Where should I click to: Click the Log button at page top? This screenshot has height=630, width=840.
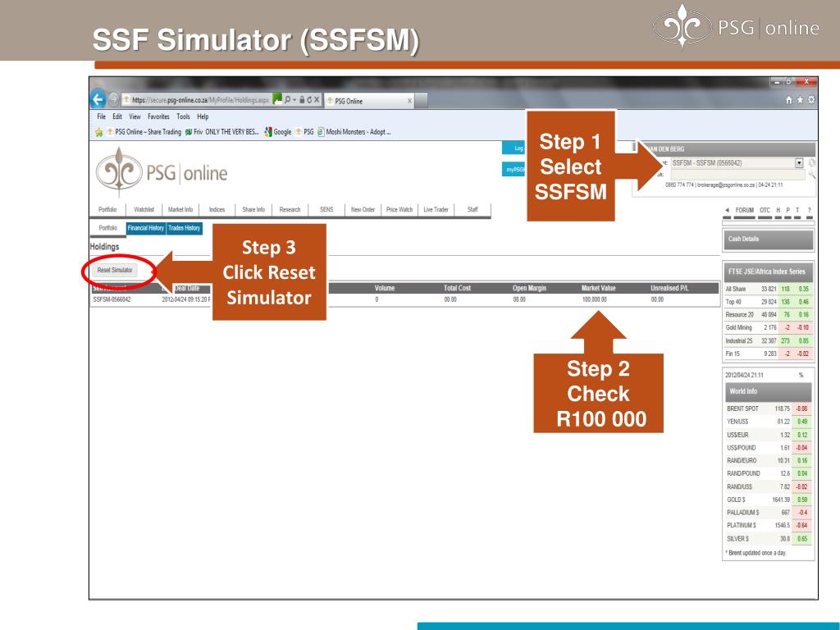click(515, 148)
